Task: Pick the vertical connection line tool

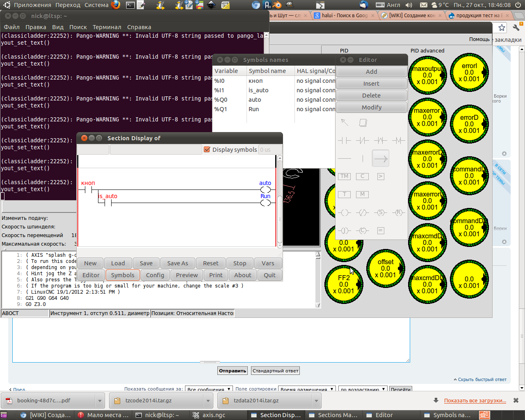Action: point(363,159)
